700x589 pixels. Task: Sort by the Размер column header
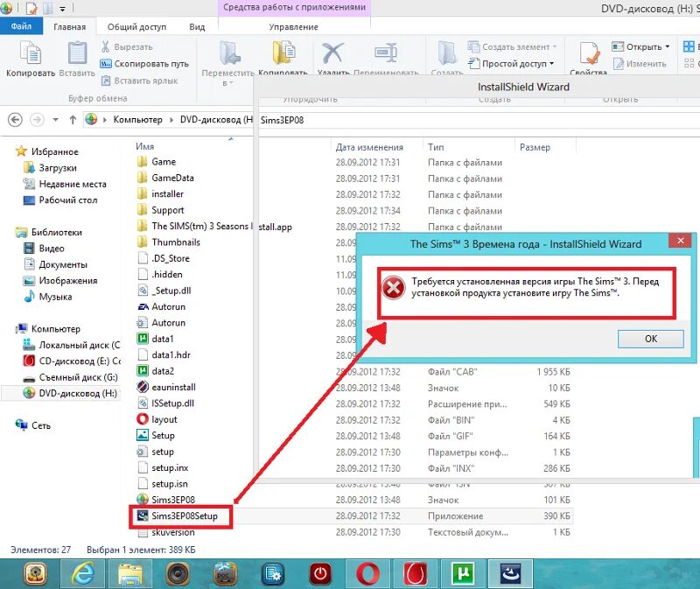point(535,147)
